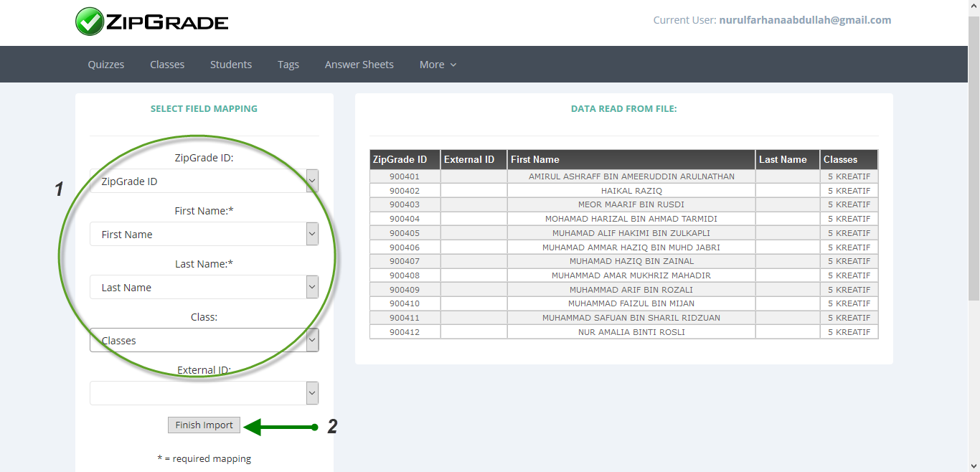Open the Answer Sheets page

click(359, 65)
